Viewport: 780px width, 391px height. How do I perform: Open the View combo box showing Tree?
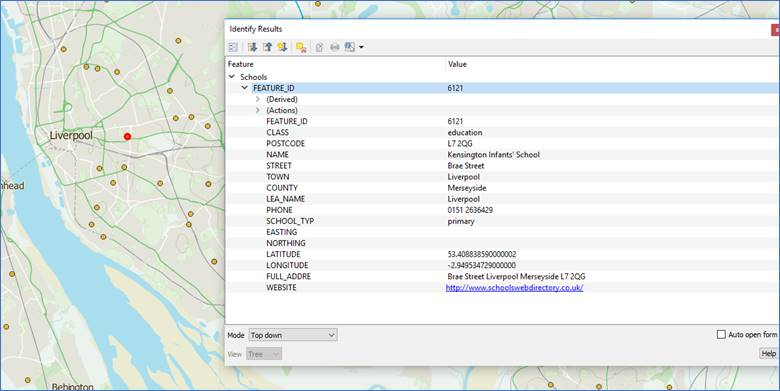[264, 354]
